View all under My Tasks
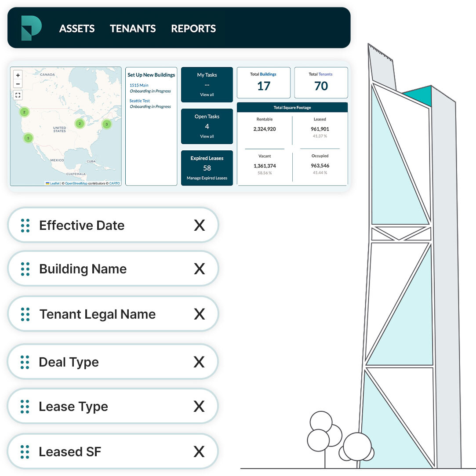476x476 pixels. (207, 94)
